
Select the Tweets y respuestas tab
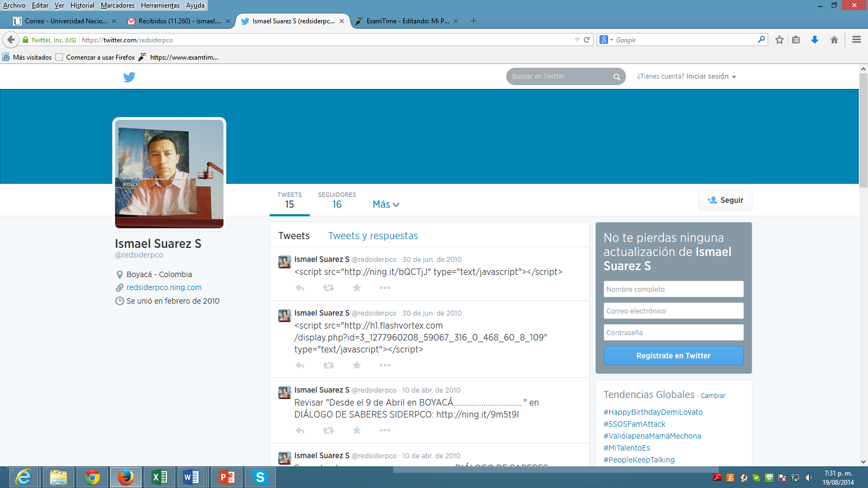pos(373,236)
